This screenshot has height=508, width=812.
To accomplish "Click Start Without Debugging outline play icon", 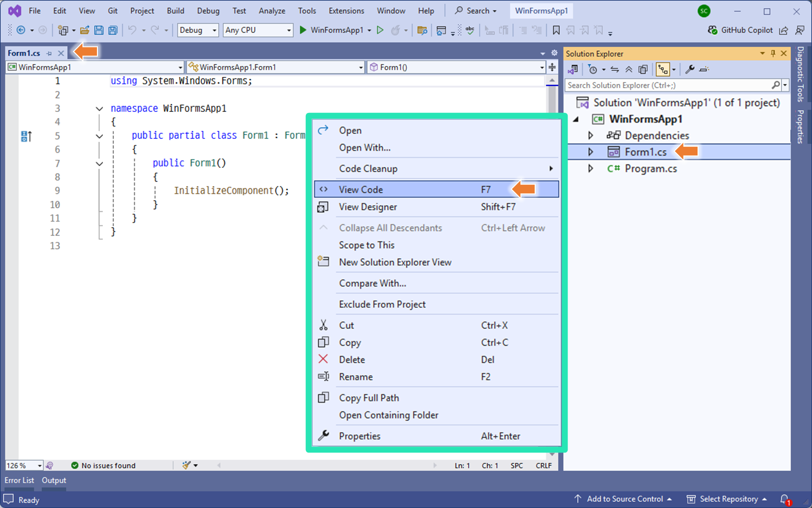I will click(x=380, y=30).
